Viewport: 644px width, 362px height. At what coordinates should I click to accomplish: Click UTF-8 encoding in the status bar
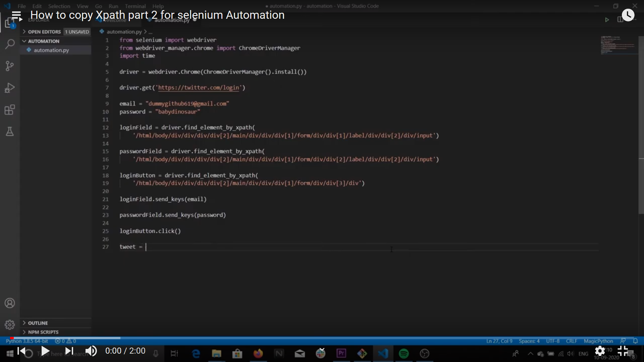(553, 341)
